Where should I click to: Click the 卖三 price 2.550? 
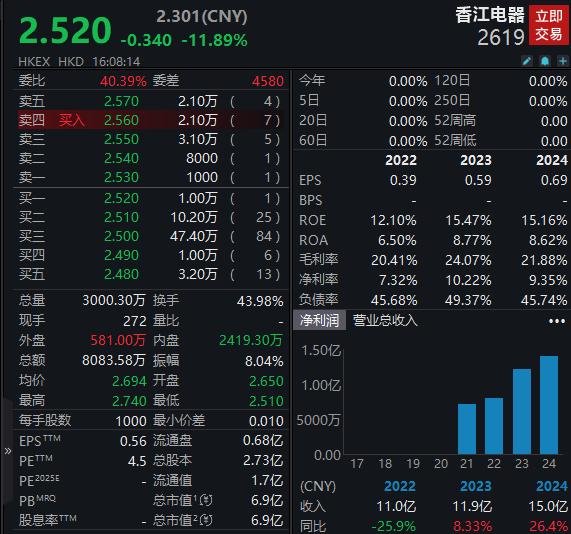121,139
